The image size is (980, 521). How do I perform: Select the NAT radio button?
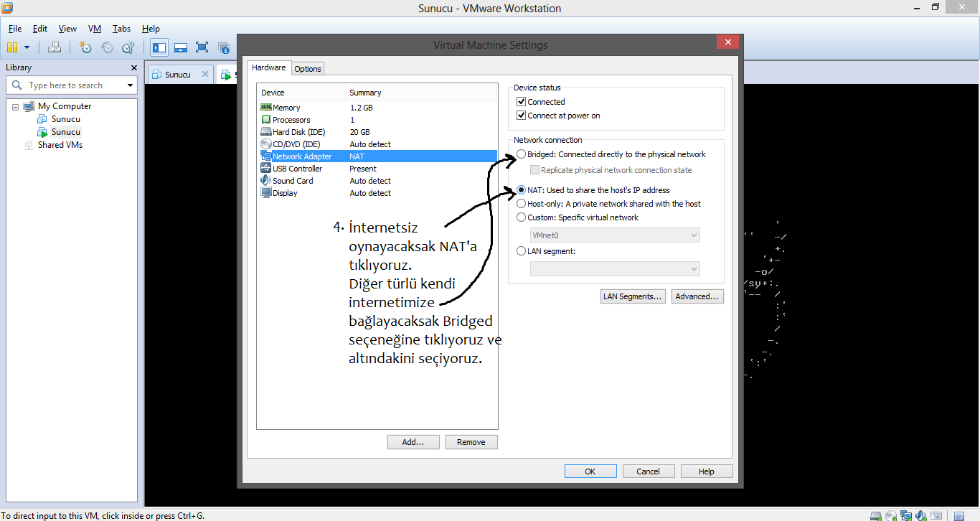[x=522, y=190]
